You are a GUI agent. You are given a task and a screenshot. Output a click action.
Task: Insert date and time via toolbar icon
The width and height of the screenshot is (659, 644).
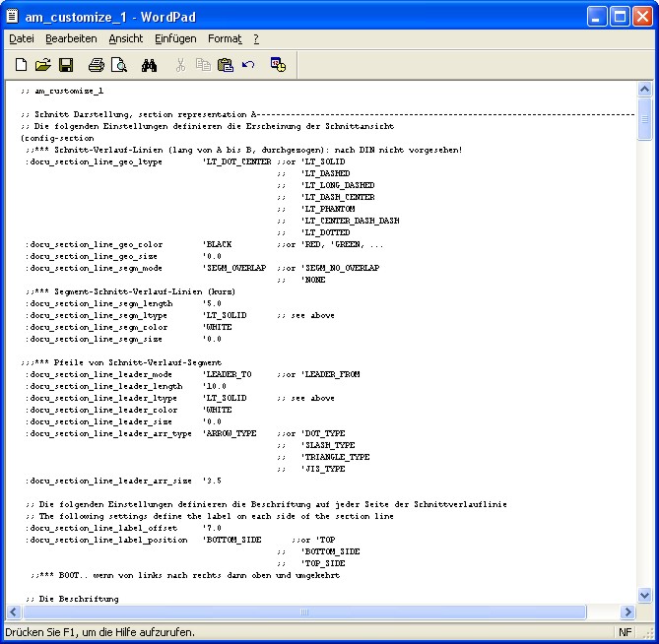278,65
